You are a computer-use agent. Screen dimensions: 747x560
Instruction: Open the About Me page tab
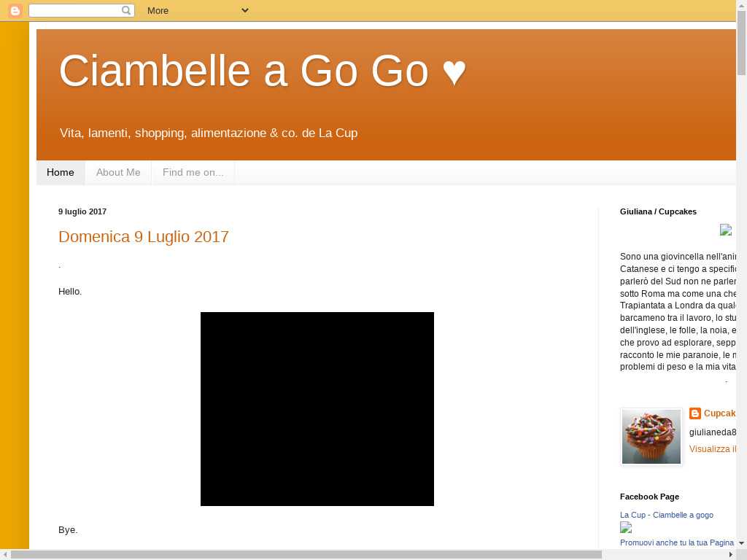[118, 173]
